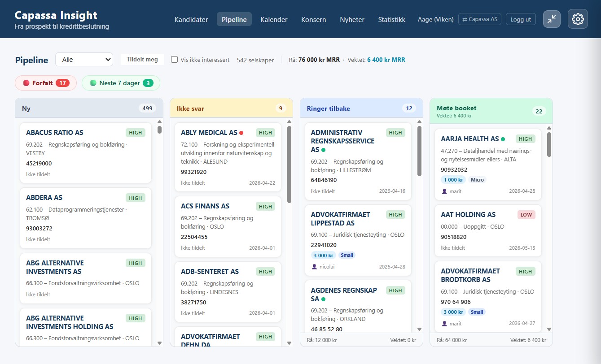
Task: Click the red dot beside ABLY MEDICAL AS
Action: coord(241,133)
